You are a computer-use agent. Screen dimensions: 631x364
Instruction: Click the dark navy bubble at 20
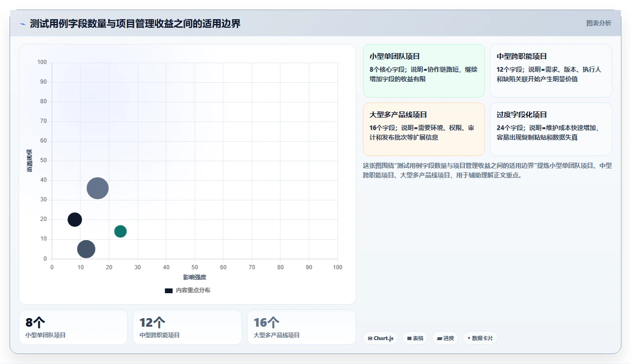click(75, 220)
